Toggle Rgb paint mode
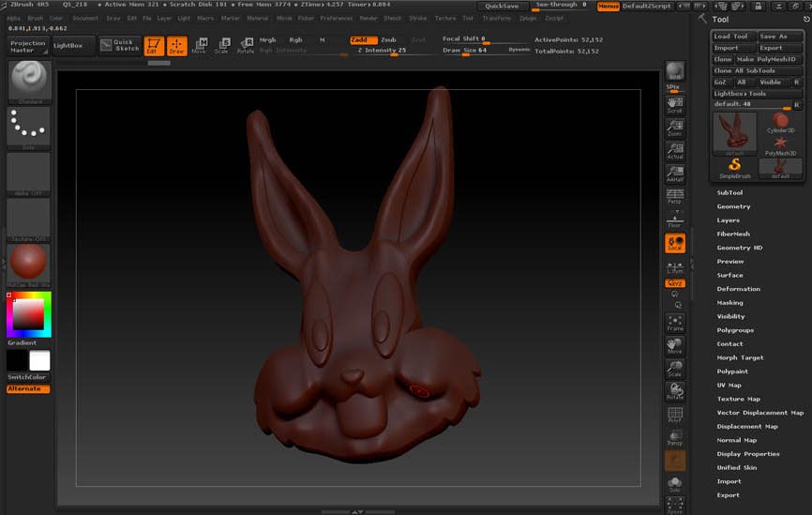 tap(295, 40)
